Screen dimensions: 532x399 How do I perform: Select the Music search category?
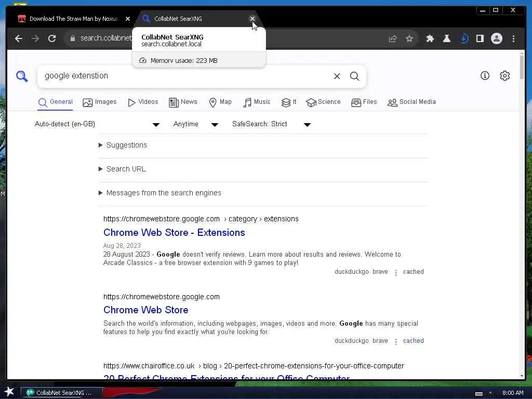257,102
